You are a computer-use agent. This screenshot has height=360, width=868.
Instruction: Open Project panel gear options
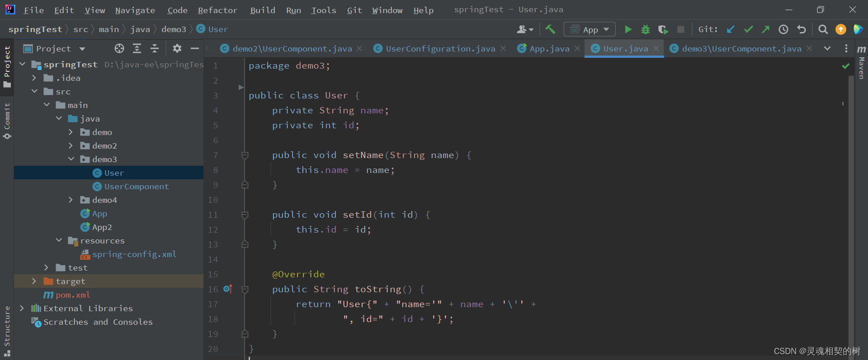click(x=177, y=48)
